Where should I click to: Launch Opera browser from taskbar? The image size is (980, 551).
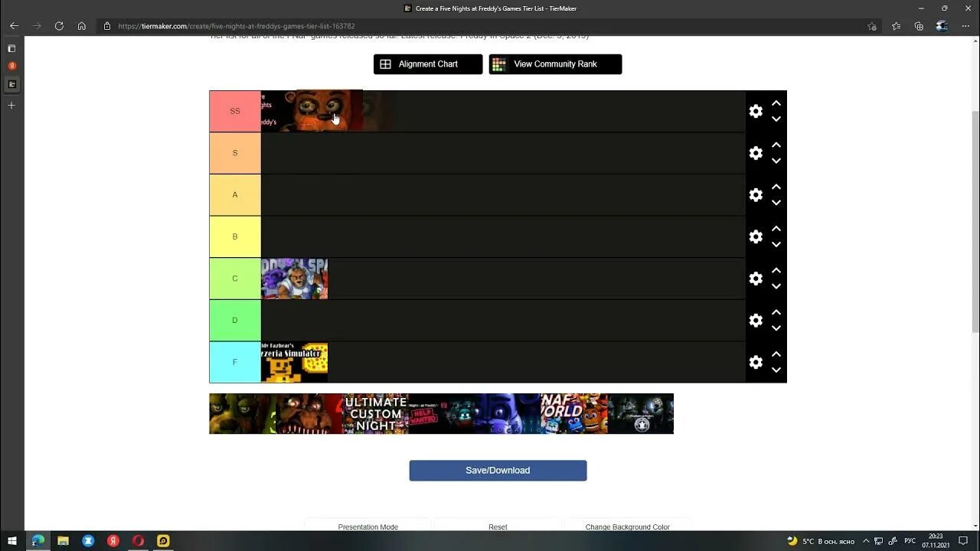pos(139,541)
